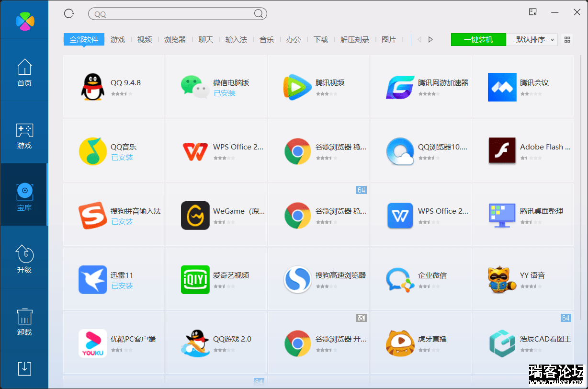Select the 下载 category tab
The width and height of the screenshot is (588, 389).
[x=321, y=39]
